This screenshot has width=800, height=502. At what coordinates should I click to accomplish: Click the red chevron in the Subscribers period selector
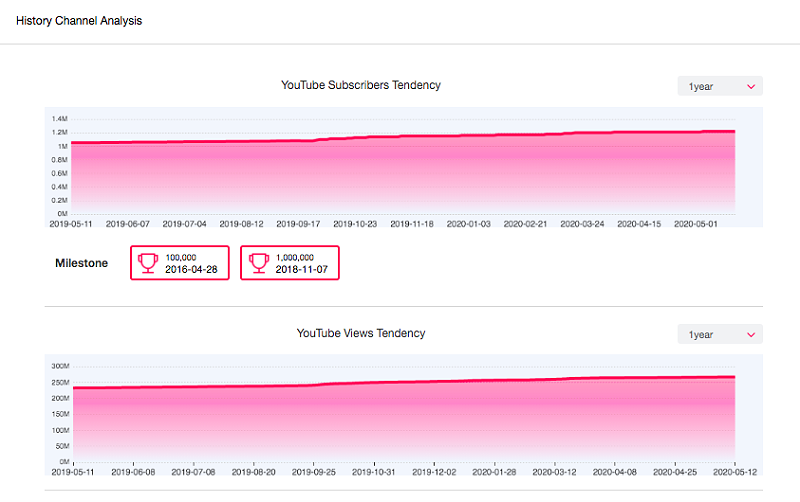(x=751, y=87)
